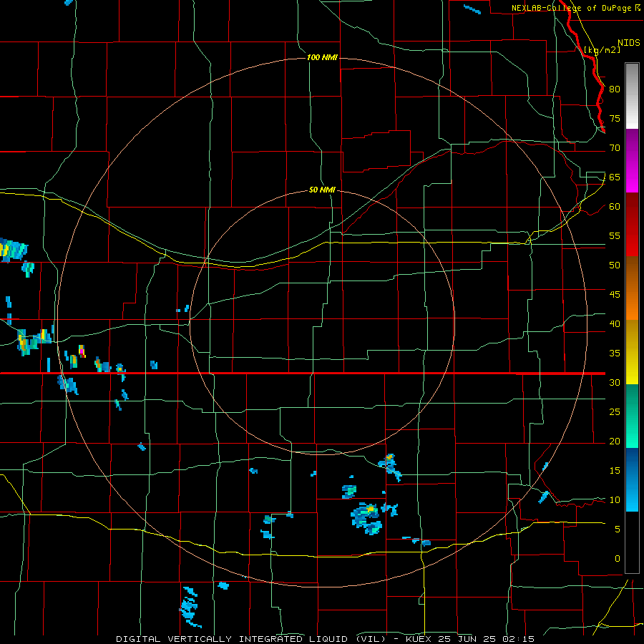Click the 100 NMI range ring label

tap(322, 57)
